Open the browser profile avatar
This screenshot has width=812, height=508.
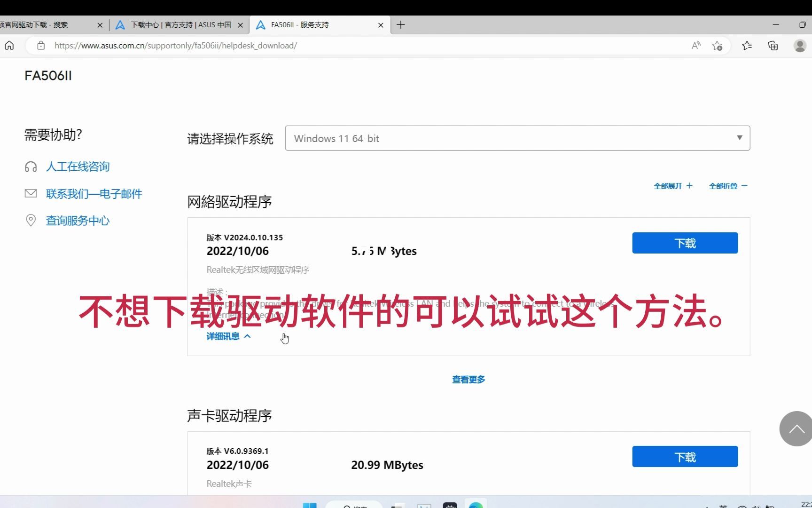(x=800, y=46)
